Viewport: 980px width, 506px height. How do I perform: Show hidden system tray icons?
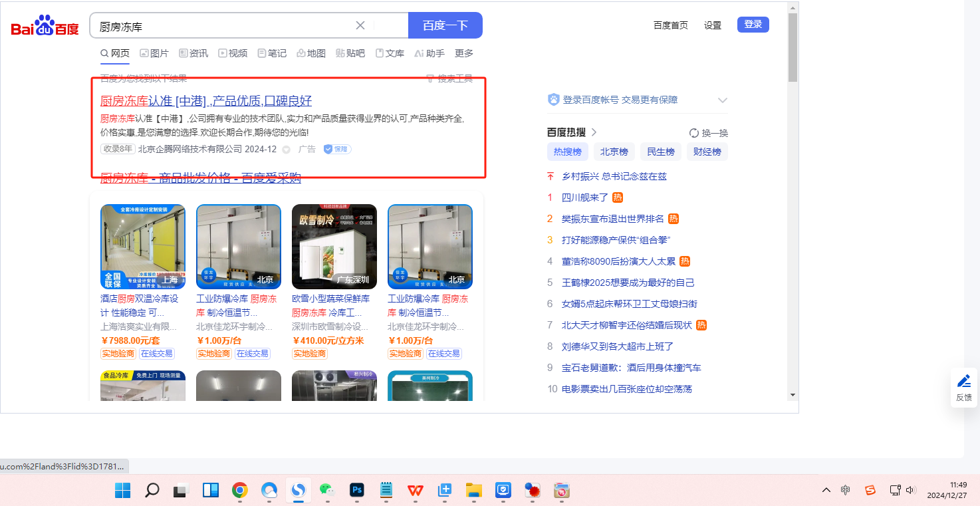826,491
